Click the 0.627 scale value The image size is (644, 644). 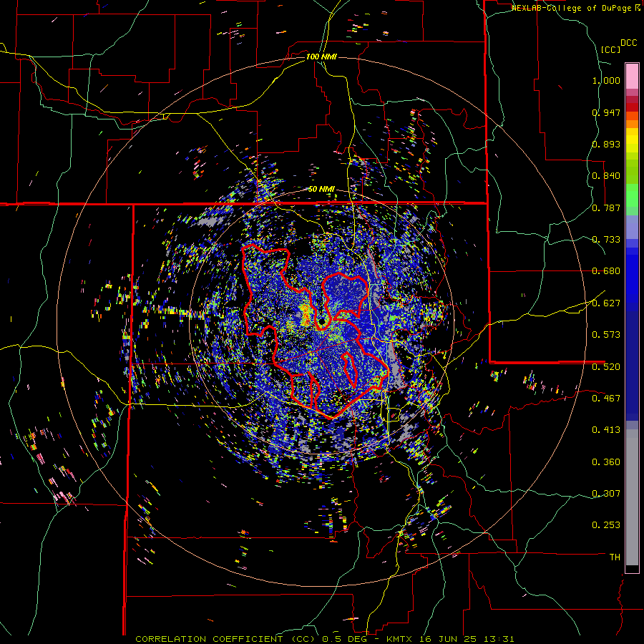click(x=606, y=303)
